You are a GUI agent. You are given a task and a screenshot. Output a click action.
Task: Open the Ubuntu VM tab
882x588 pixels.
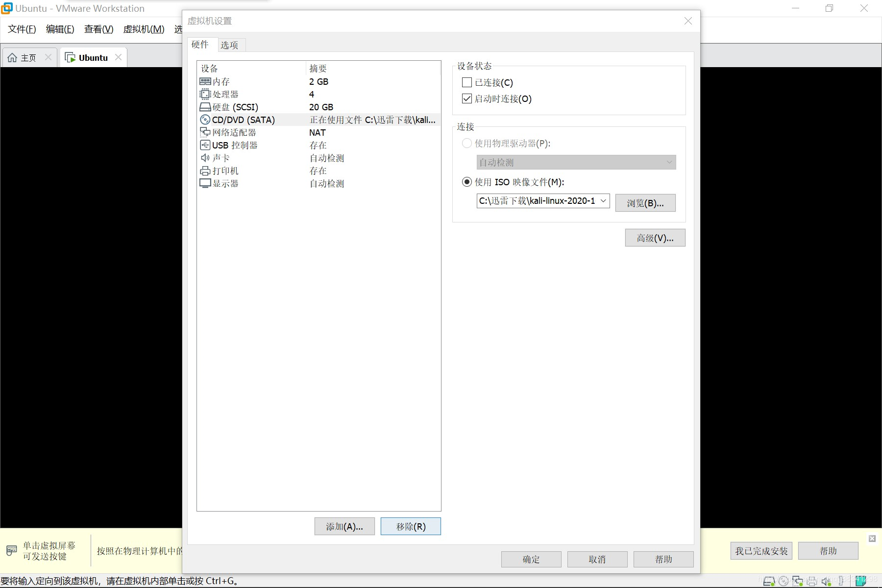(93, 58)
